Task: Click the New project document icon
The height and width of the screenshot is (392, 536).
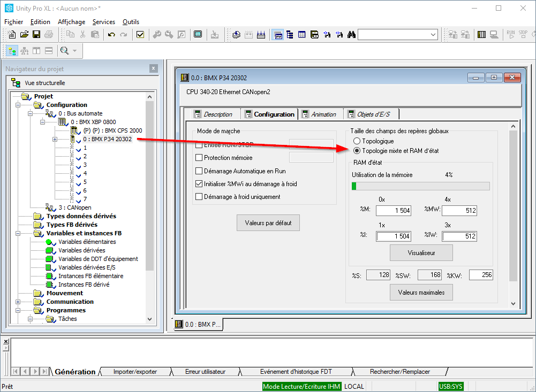Action: (13, 35)
